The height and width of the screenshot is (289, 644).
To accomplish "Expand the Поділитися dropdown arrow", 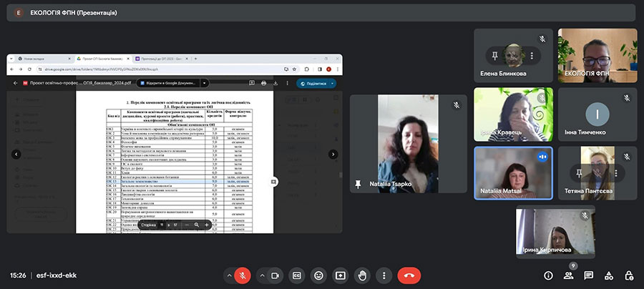I will pos(333,83).
